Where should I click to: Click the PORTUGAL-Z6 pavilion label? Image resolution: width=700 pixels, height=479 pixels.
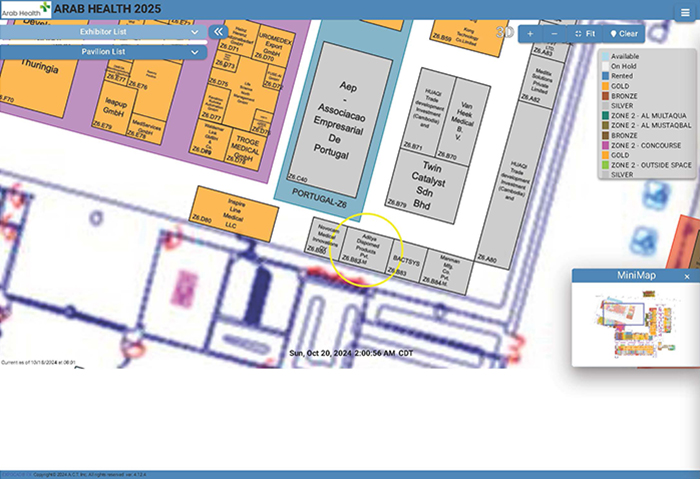pyautogui.click(x=319, y=197)
